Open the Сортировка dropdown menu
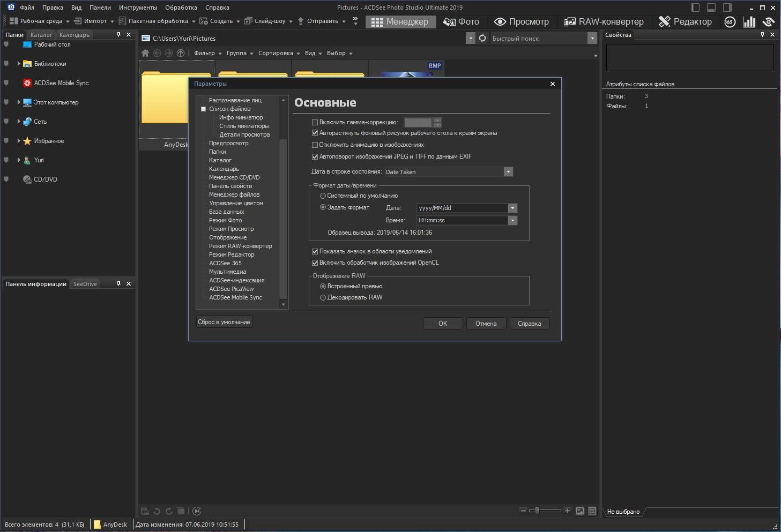 point(279,53)
